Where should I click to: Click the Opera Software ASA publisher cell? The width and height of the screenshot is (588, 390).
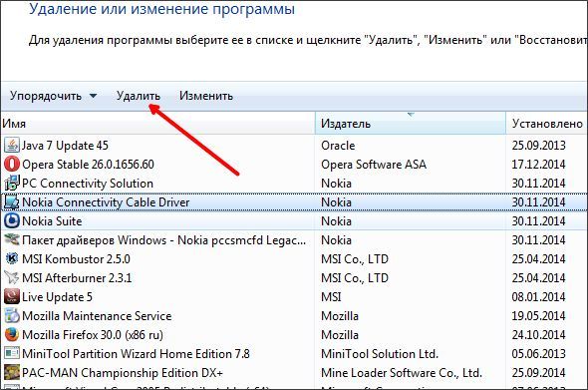[374, 164]
